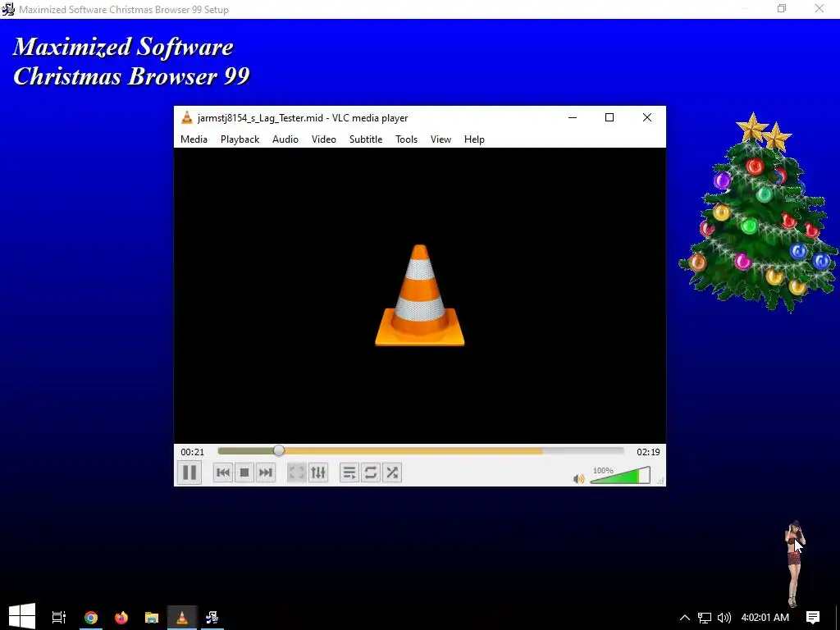
Task: Open the Help menu
Action: click(x=474, y=139)
